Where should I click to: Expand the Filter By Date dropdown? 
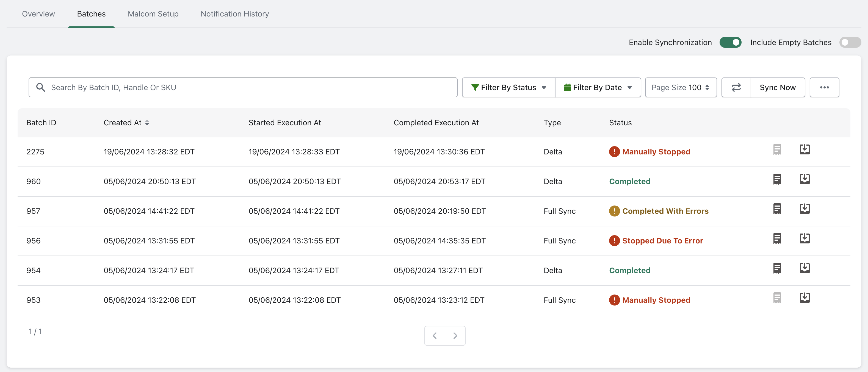point(598,87)
